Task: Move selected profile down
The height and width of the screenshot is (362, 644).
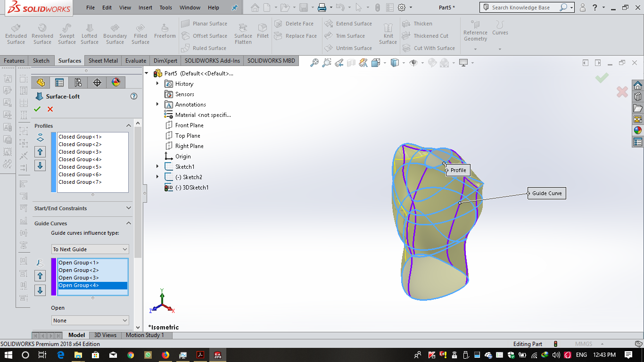Action: [x=40, y=165]
